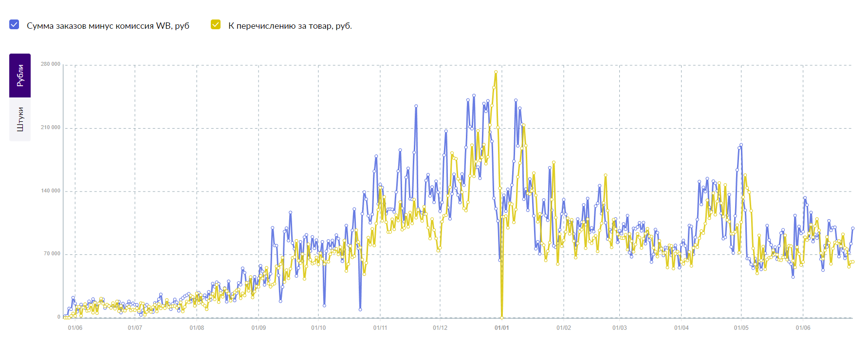The height and width of the screenshot is (343, 868).
Task: Click the '01/12' x-axis date label
Action: pos(440,328)
